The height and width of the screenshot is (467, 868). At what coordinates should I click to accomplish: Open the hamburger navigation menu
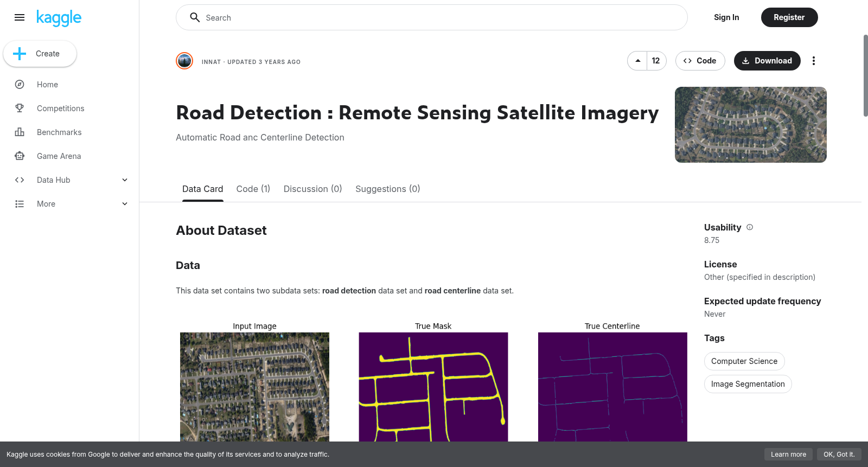click(20, 17)
